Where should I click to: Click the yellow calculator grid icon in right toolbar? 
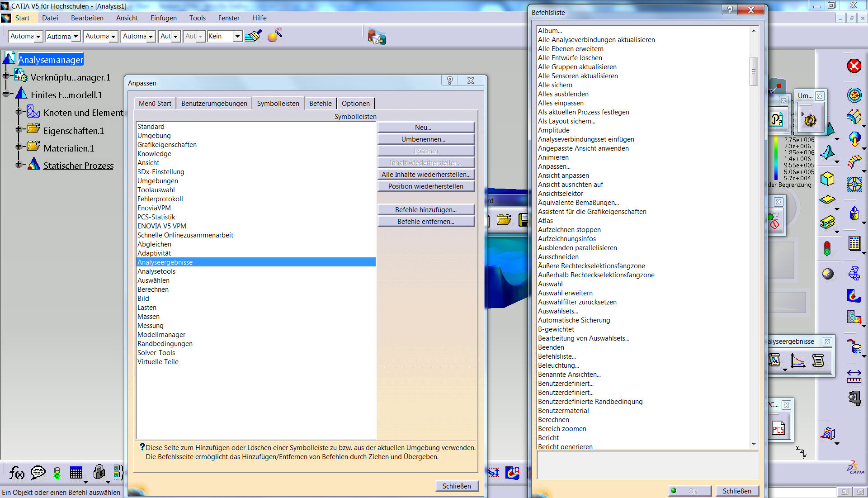(854, 243)
